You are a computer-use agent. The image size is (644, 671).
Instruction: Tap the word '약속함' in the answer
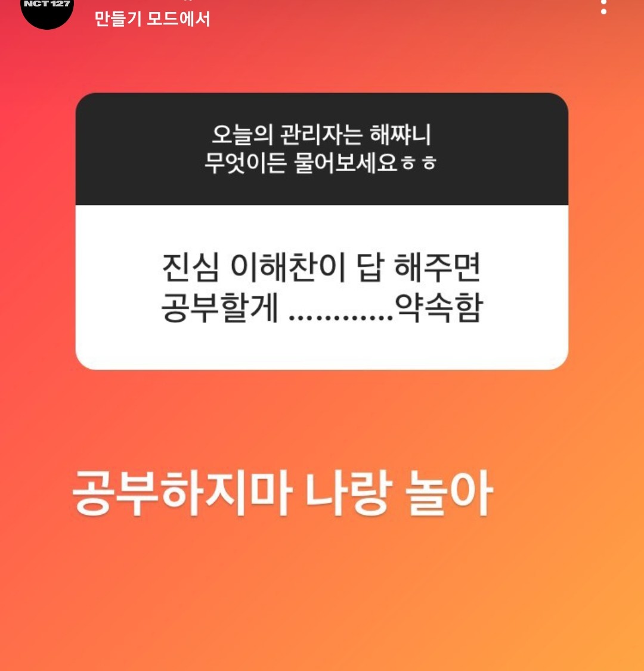coord(439,307)
